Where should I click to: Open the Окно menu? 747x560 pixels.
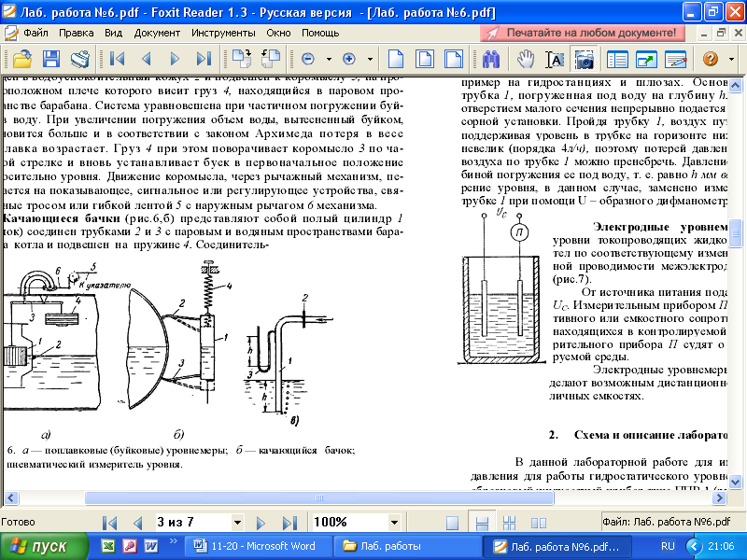(278, 33)
